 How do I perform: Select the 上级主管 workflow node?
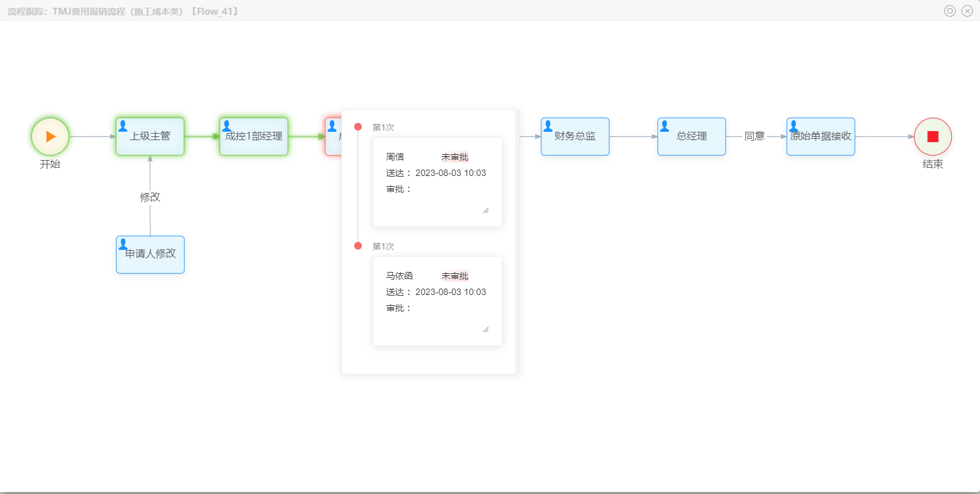point(150,137)
